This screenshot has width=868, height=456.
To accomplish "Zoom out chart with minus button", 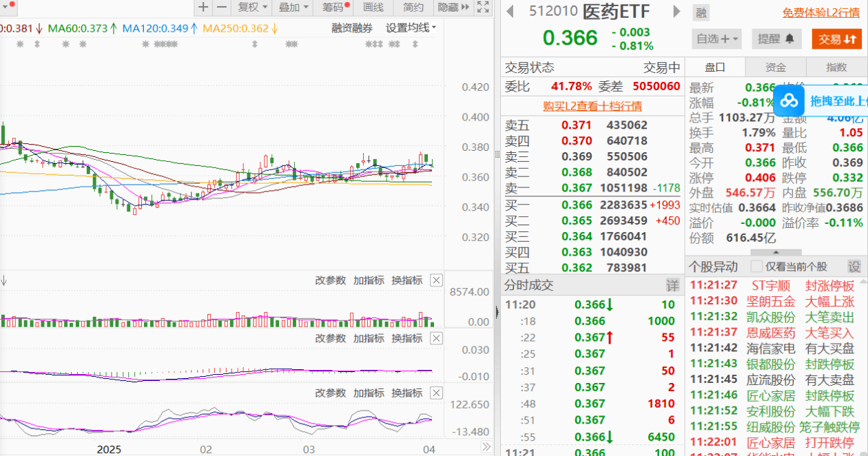I will pos(221,8).
